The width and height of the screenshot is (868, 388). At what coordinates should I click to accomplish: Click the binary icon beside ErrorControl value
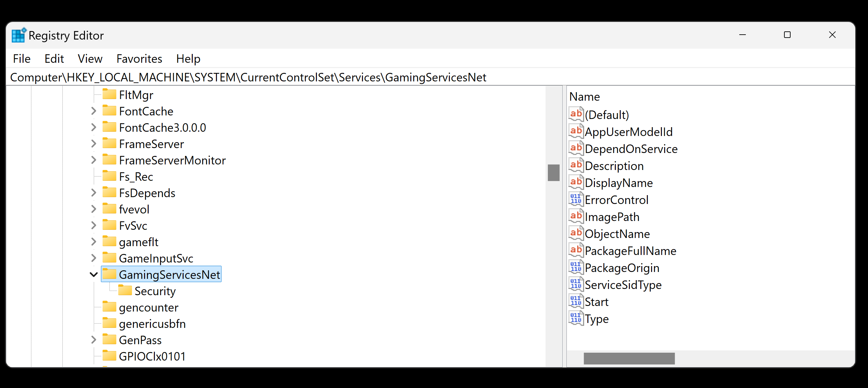pyautogui.click(x=576, y=199)
